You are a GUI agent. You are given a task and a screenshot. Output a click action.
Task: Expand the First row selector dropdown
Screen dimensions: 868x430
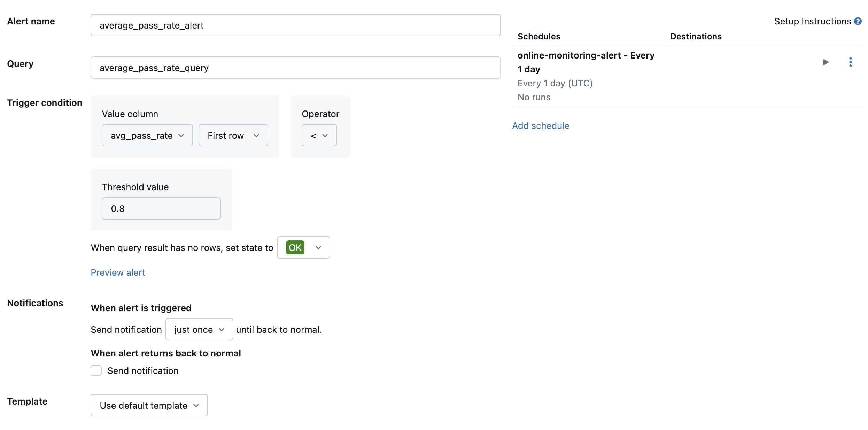point(233,135)
